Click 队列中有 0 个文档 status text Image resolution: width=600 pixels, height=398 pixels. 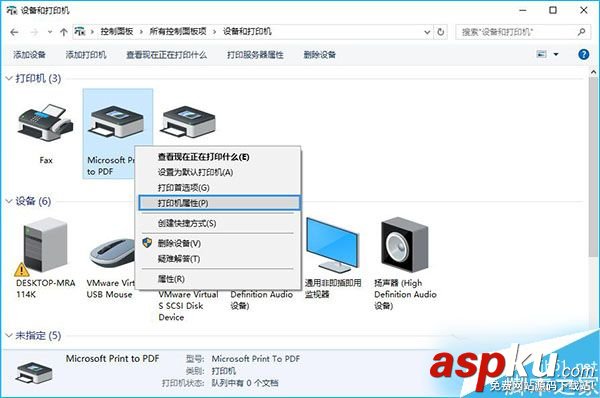click(x=245, y=383)
